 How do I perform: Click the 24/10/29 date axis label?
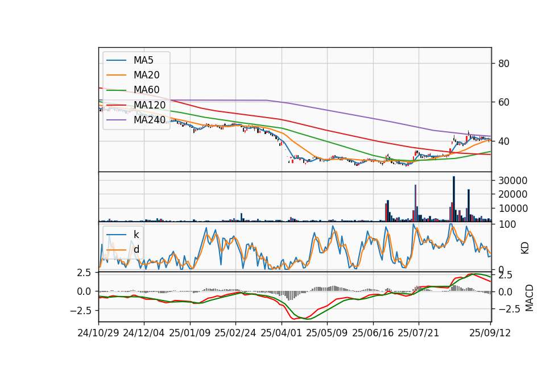[x=98, y=333]
